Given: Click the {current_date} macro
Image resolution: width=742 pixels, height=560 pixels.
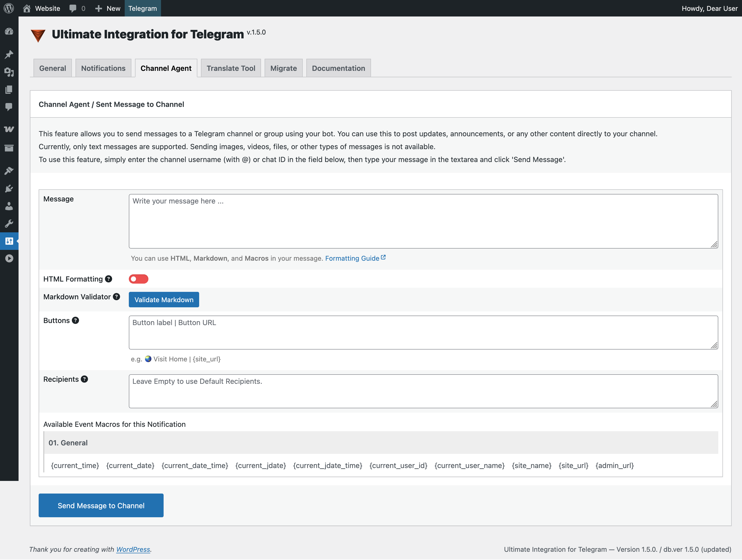Looking at the screenshot, I should coord(130,465).
